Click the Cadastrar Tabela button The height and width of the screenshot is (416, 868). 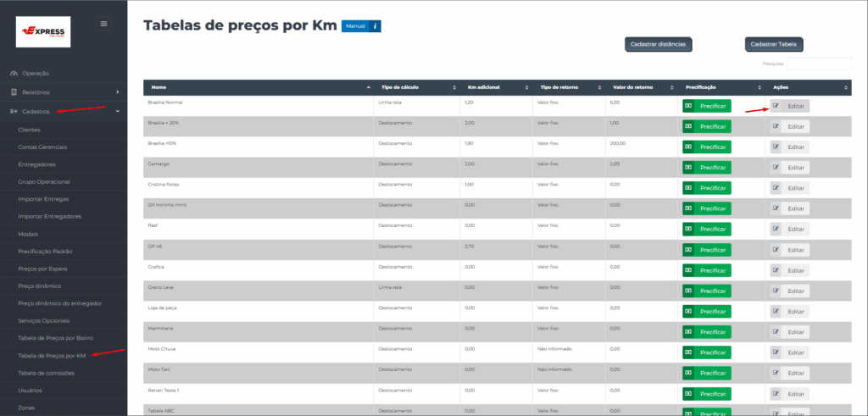(774, 44)
